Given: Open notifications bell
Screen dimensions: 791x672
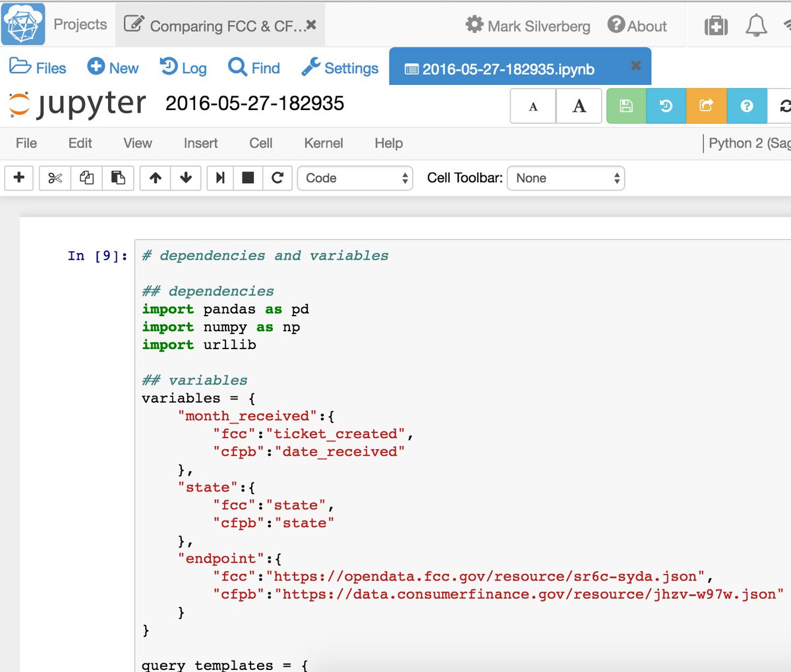Looking at the screenshot, I should tap(756, 26).
